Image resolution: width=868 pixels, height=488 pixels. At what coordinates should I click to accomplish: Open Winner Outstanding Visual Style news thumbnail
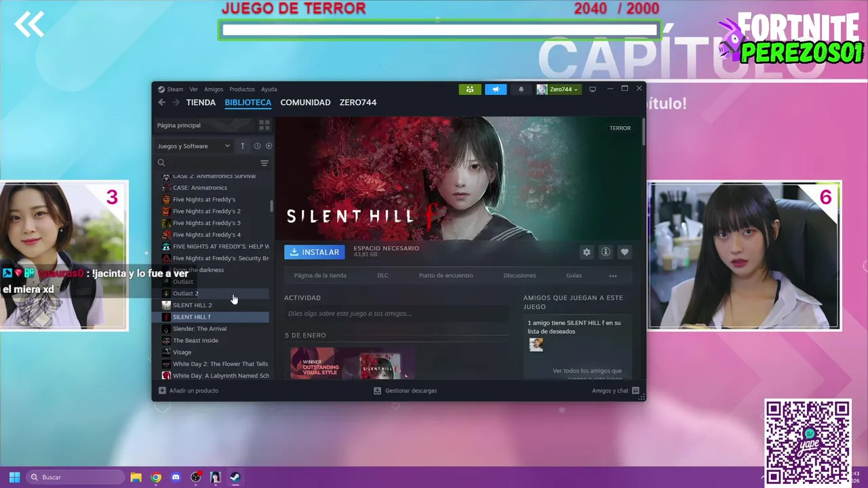point(353,363)
